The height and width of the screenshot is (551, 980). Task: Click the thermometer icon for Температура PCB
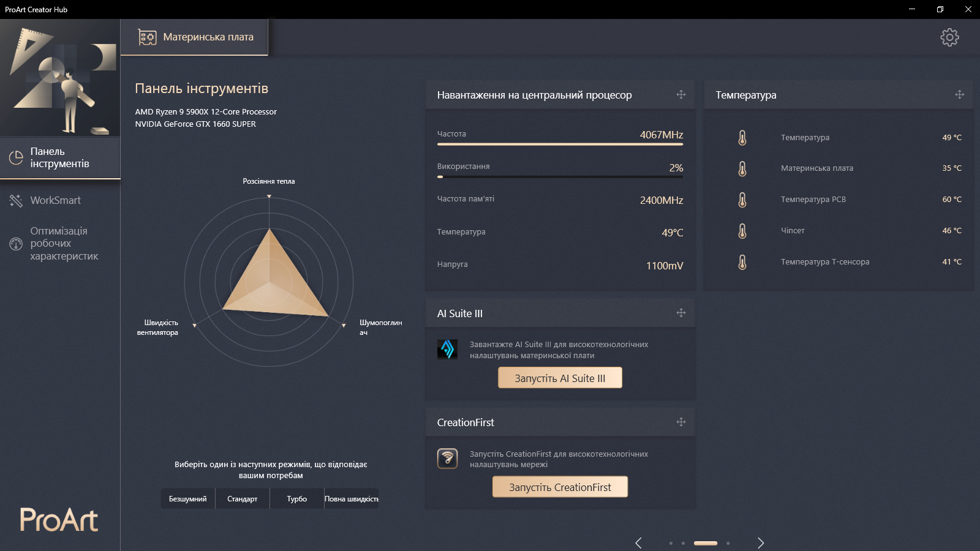click(x=742, y=200)
